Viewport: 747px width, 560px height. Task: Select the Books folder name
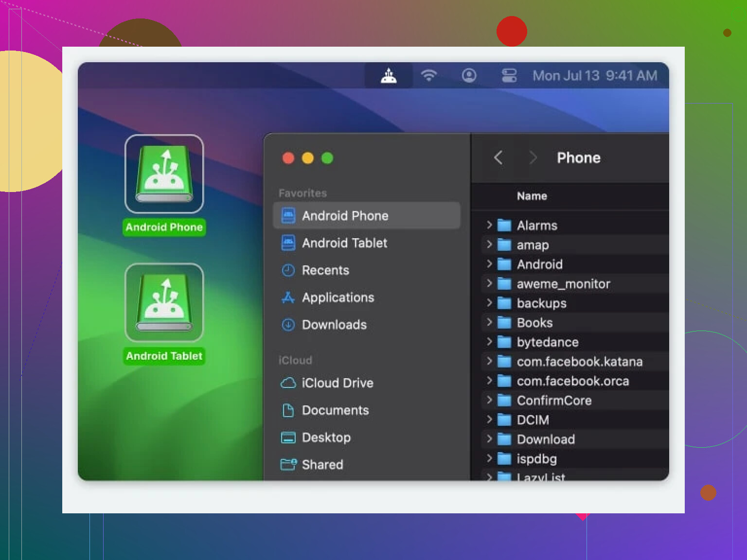point(534,323)
